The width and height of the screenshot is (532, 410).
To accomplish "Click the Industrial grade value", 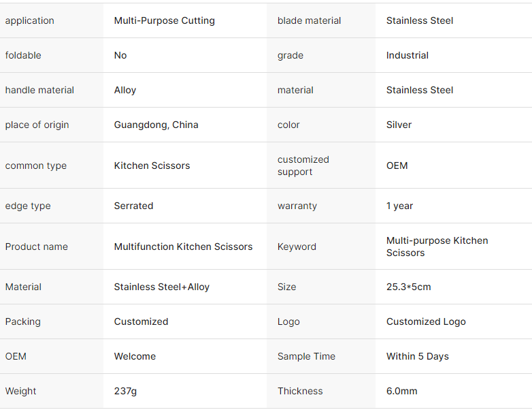I will click(x=407, y=55).
